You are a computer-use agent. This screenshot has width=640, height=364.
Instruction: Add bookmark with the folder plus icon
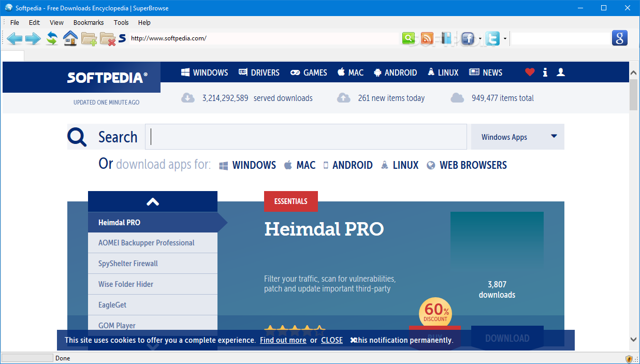click(89, 39)
